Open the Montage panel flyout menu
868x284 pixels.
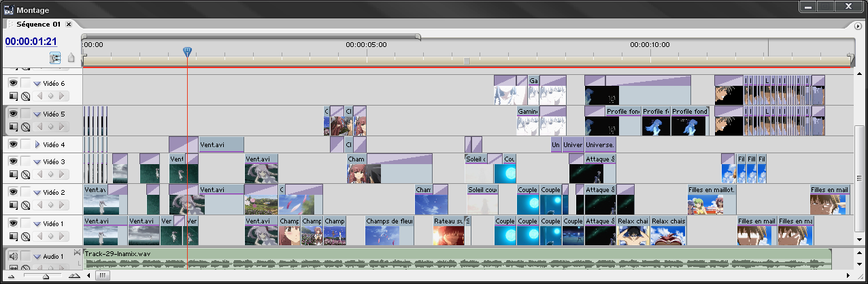(x=858, y=25)
